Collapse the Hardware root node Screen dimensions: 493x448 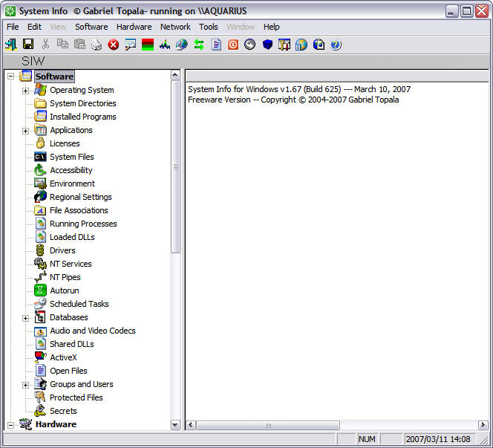10,425
